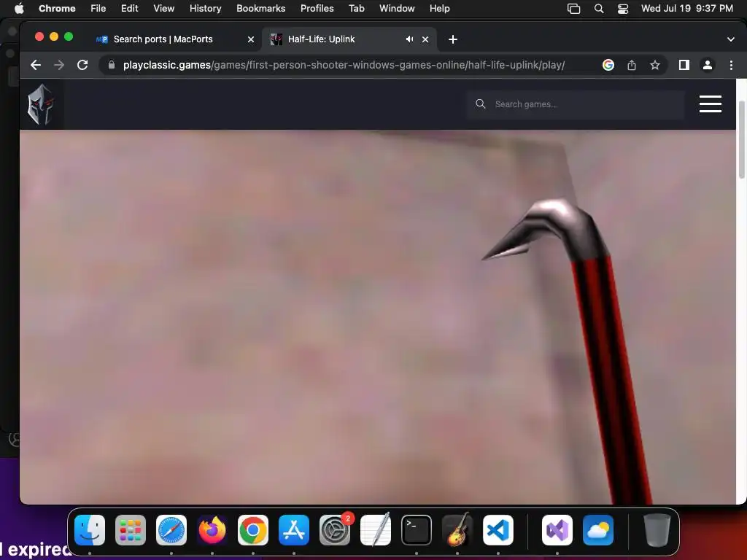Open Chrome three-dot options menu
This screenshot has height=560, width=747.
pos(731,65)
